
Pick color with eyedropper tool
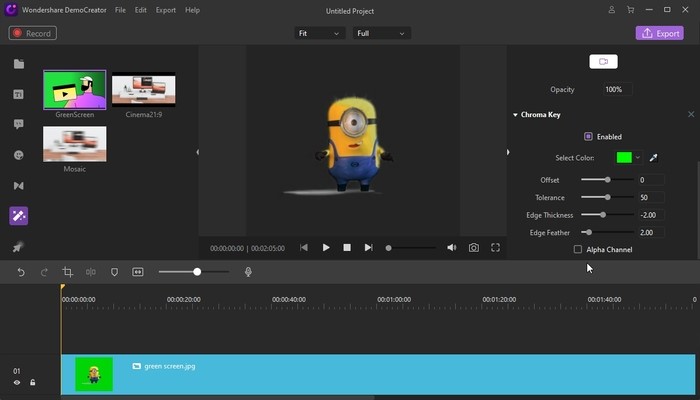point(654,158)
